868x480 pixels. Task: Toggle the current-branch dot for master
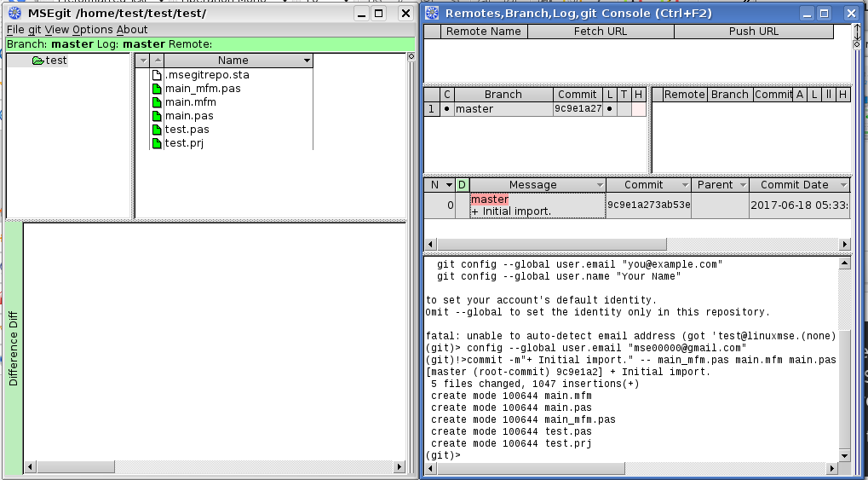447,109
